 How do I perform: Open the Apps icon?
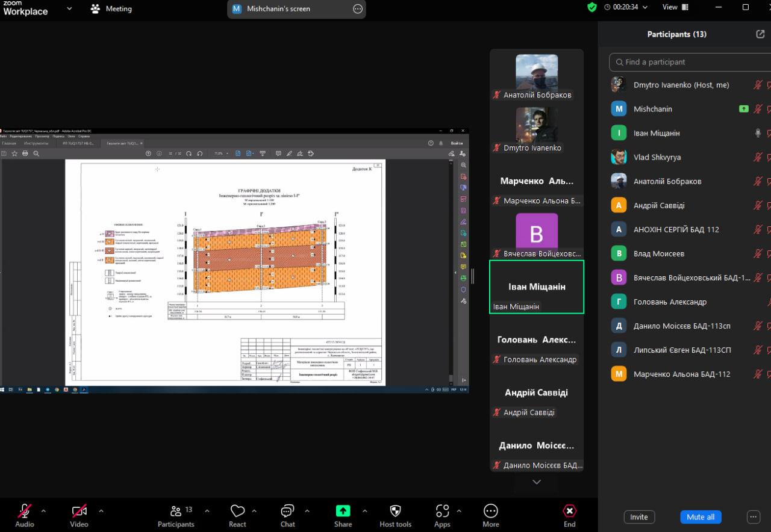pyautogui.click(x=442, y=512)
